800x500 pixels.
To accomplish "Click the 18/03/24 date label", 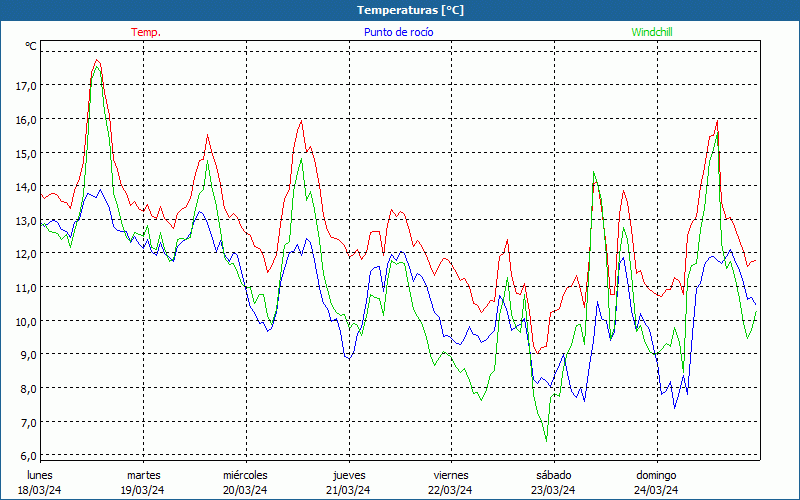I will click(40, 490).
